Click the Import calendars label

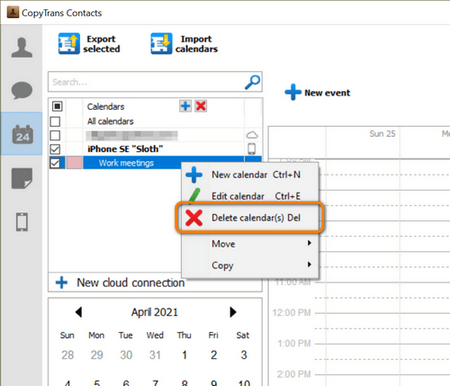tap(196, 44)
